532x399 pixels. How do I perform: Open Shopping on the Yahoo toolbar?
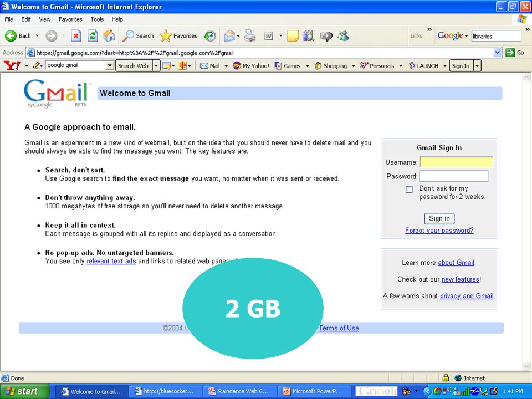(x=331, y=66)
